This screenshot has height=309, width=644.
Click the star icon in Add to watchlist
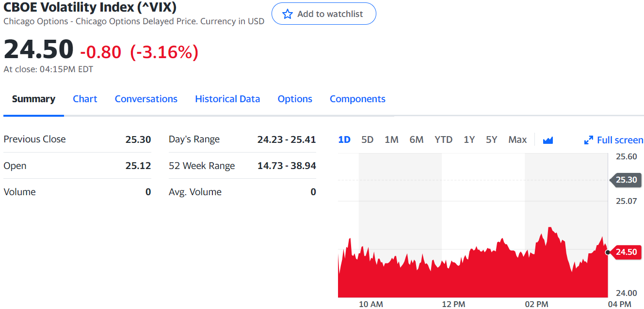[288, 14]
